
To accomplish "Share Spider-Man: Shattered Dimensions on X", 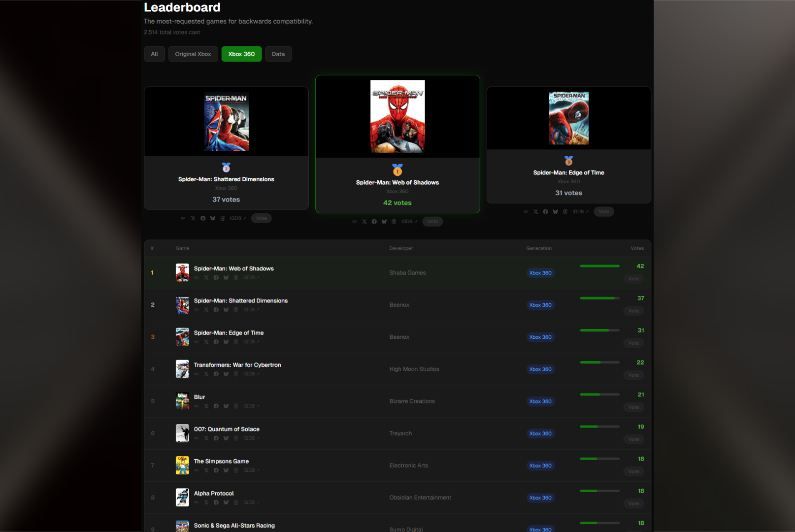I will pyautogui.click(x=206, y=309).
